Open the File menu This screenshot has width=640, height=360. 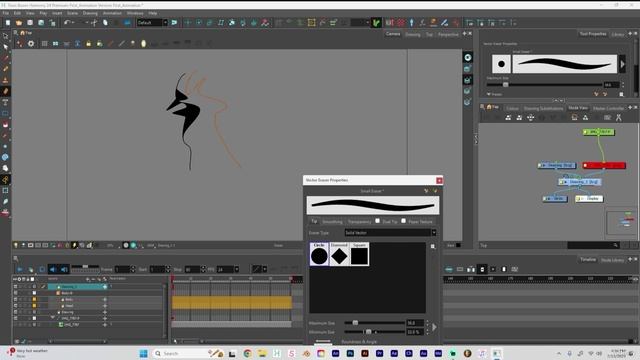pos(6,13)
